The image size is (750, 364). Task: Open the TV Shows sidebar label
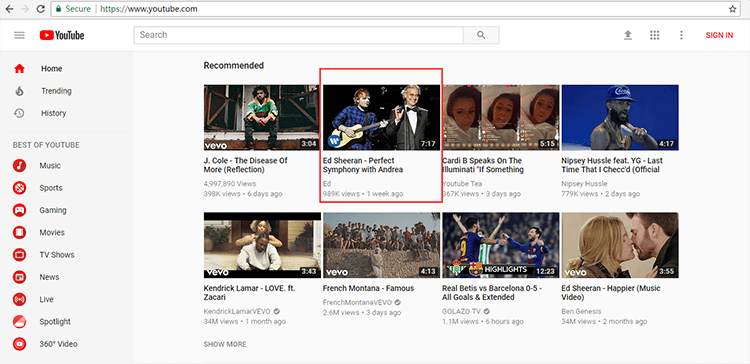(56, 254)
